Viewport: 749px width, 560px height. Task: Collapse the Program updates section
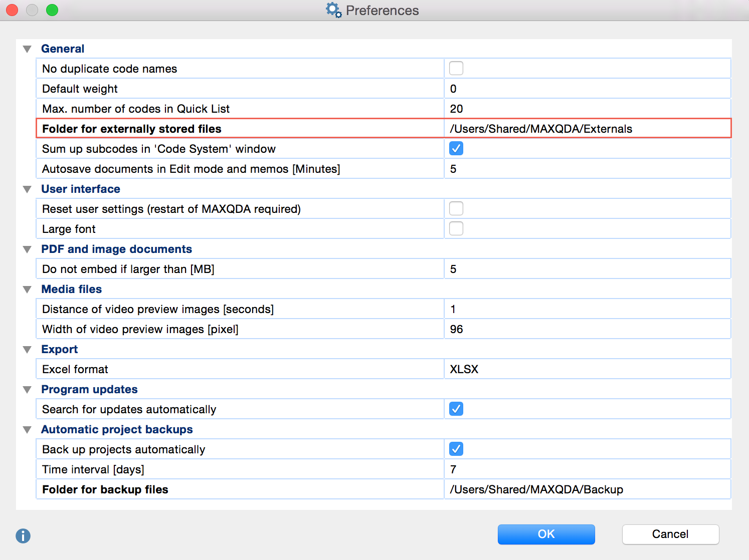27,390
